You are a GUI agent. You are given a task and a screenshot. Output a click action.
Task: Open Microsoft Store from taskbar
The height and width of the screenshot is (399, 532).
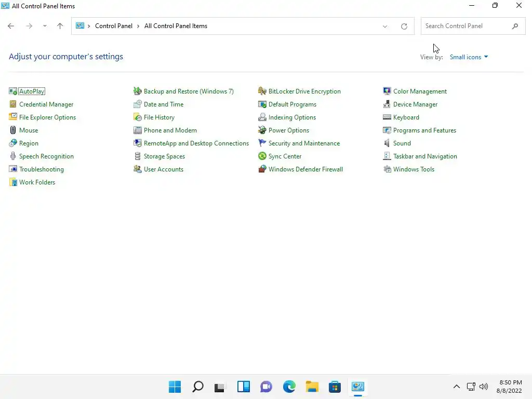coord(335,387)
